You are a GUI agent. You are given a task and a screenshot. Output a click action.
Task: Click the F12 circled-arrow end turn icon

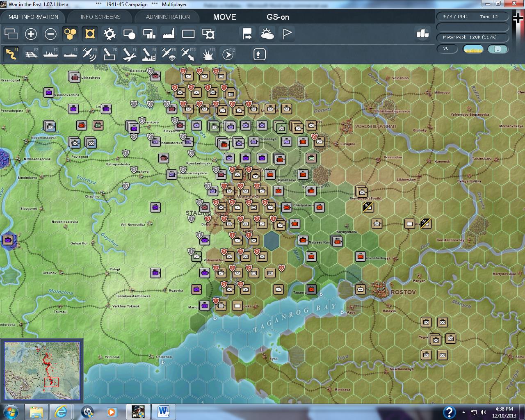[228, 54]
